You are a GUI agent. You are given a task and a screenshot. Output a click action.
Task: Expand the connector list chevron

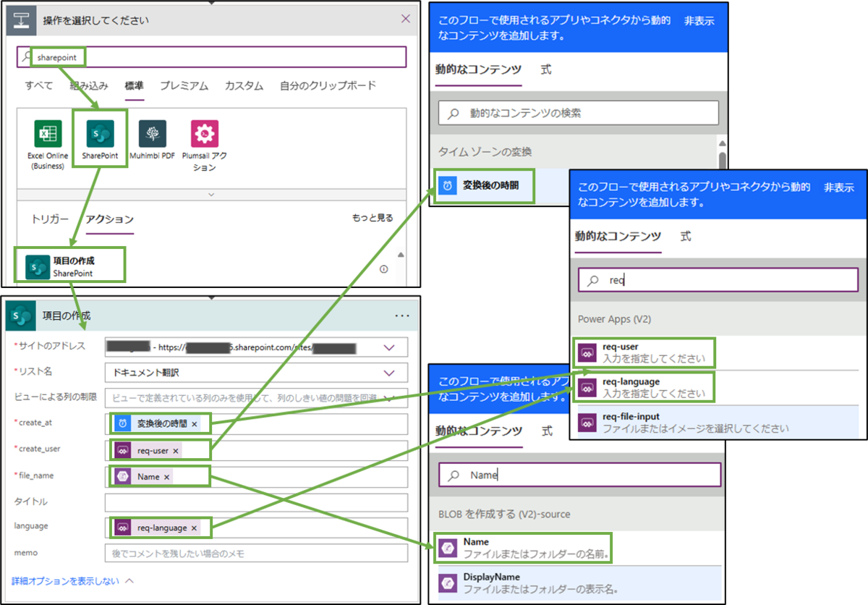tap(211, 195)
